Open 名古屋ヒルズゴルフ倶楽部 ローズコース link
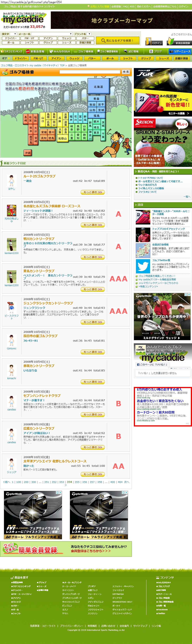 pos(52,206)
